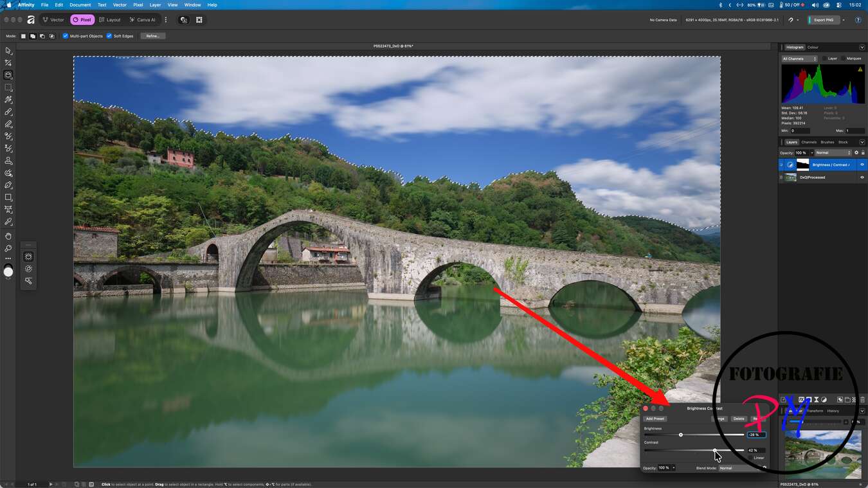Screen dimensions: 868x488
Task: Click the Brightness value field showing -28 %
Action: [x=756, y=435]
